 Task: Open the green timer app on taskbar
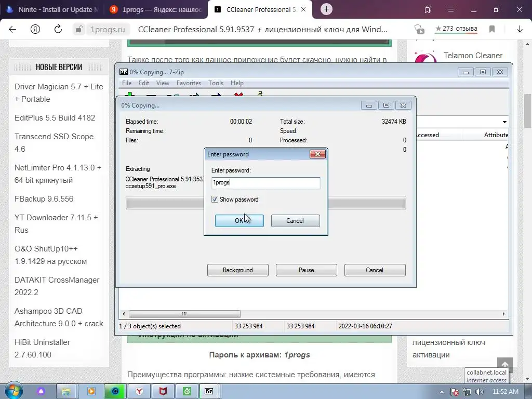(187, 392)
